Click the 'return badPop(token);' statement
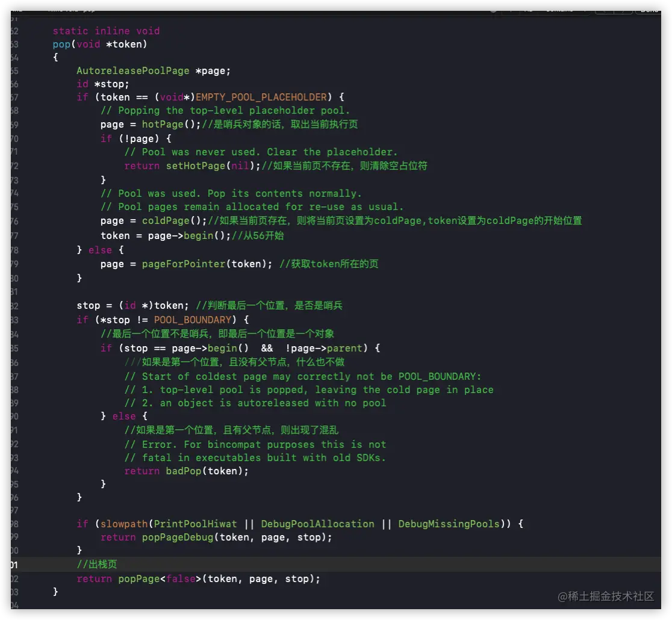Viewport: 672px width, 620px height. [x=187, y=471]
